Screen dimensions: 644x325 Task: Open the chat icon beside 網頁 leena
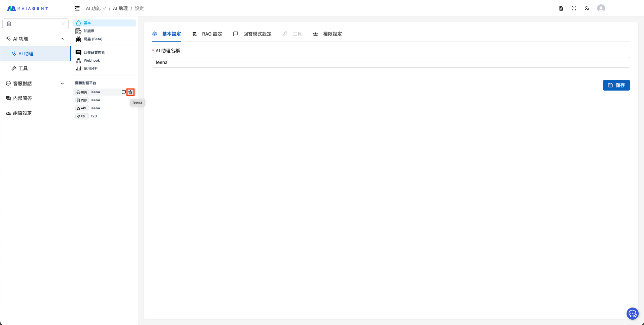point(123,92)
